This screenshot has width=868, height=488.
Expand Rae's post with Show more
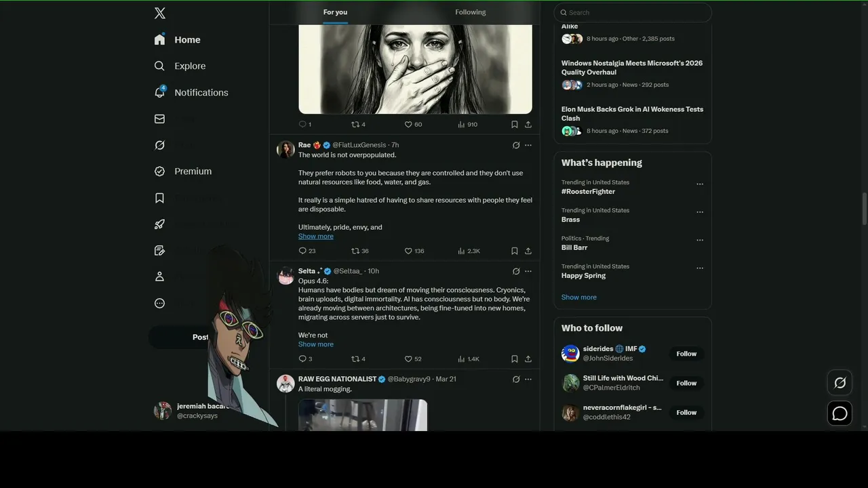point(315,236)
